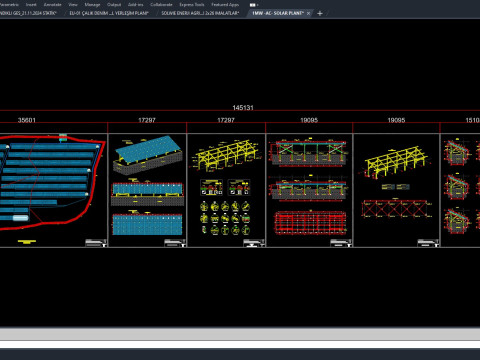The width and height of the screenshot is (480, 360).
Task: Go to the Manage ribbon tab
Action: (x=92, y=5)
